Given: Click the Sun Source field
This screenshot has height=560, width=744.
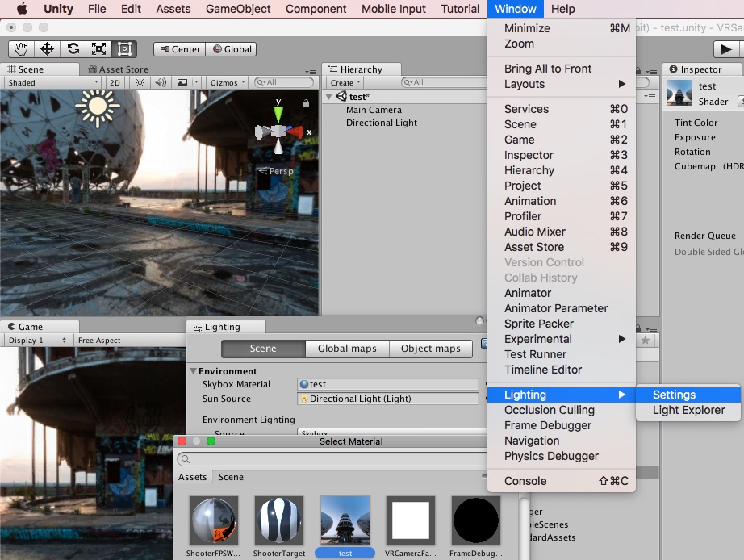Looking at the screenshot, I should 387,399.
